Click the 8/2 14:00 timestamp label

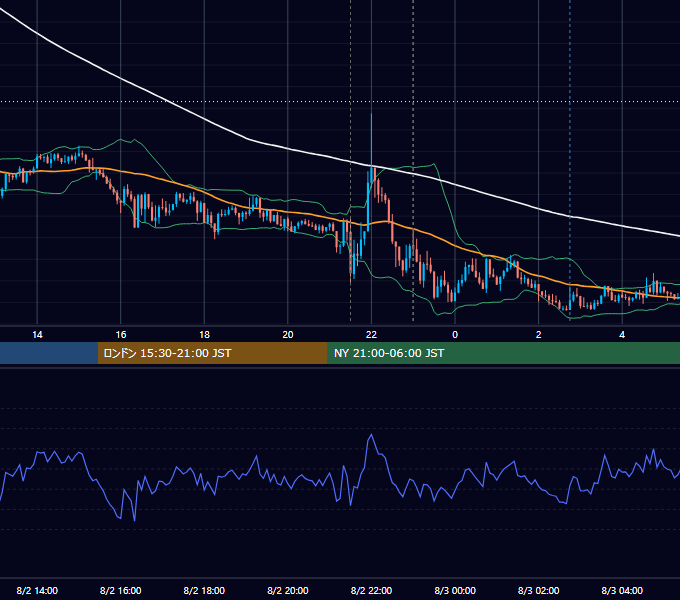(x=37, y=590)
